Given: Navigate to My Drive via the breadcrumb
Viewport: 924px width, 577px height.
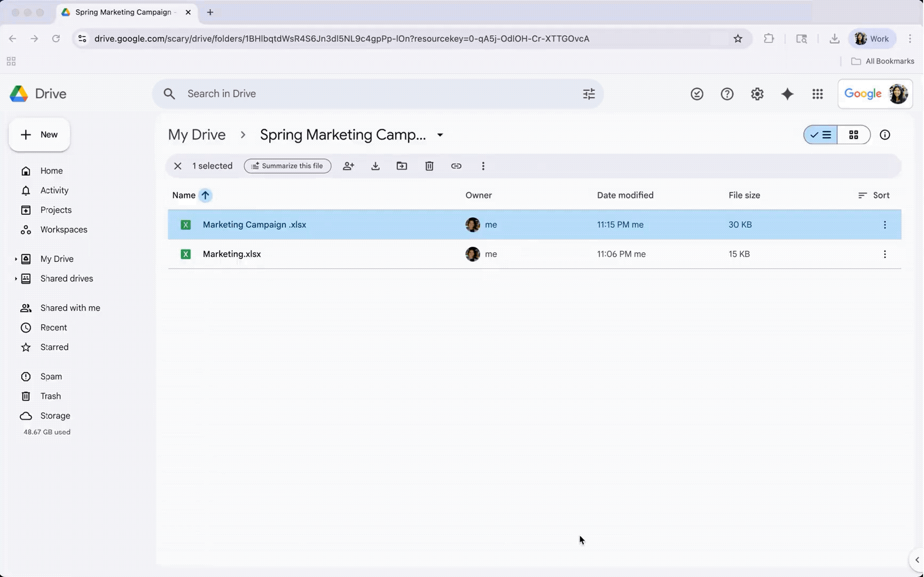Looking at the screenshot, I should pos(197,135).
